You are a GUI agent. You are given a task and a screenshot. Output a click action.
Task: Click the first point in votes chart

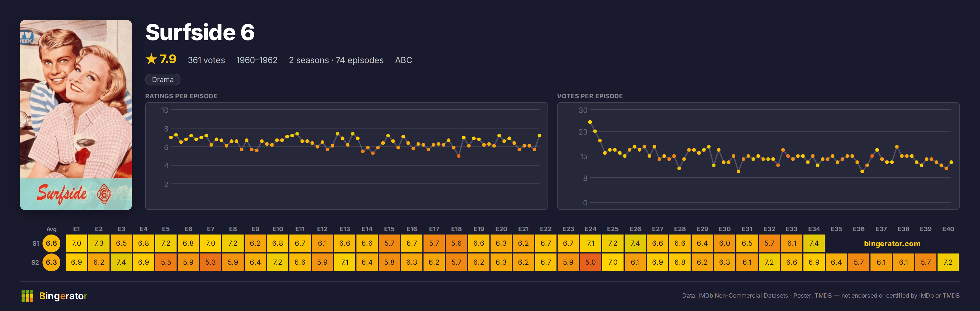click(590, 122)
